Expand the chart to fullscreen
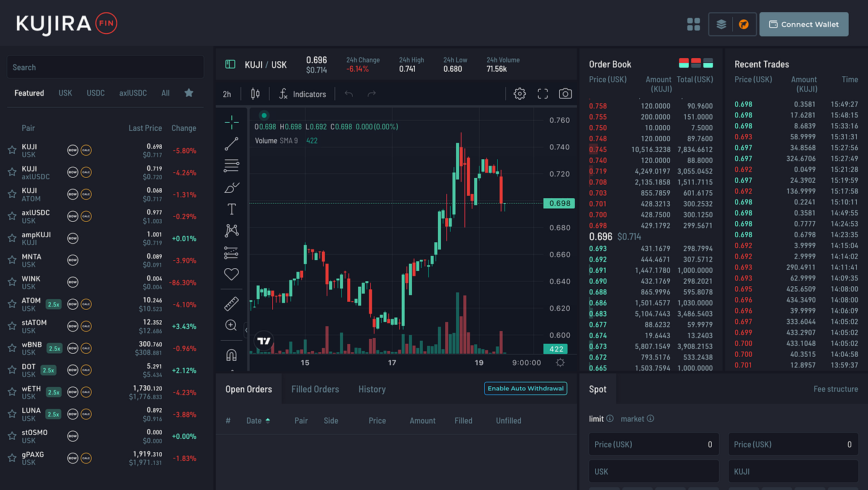Screen dimensions: 868x490 [542, 93]
